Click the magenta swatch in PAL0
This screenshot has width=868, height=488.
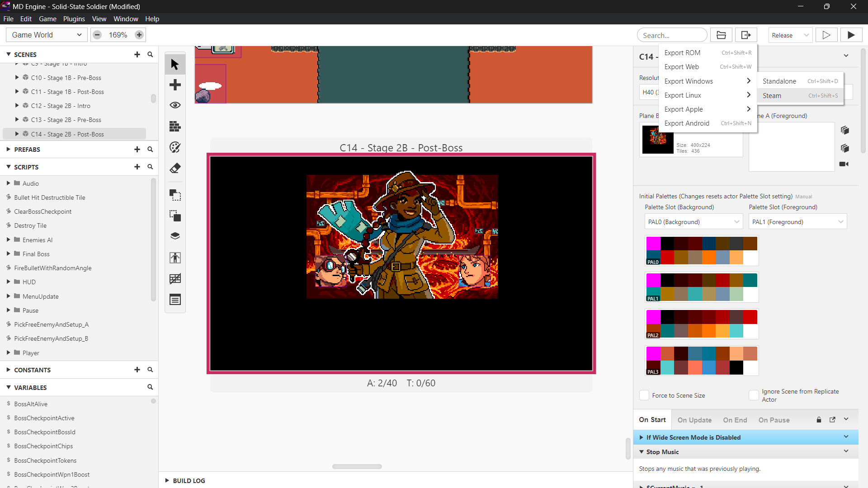tap(653, 244)
